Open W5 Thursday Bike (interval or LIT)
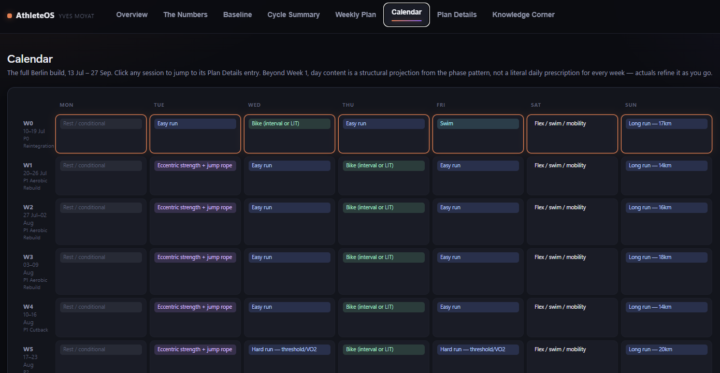720x373 pixels. click(384, 350)
